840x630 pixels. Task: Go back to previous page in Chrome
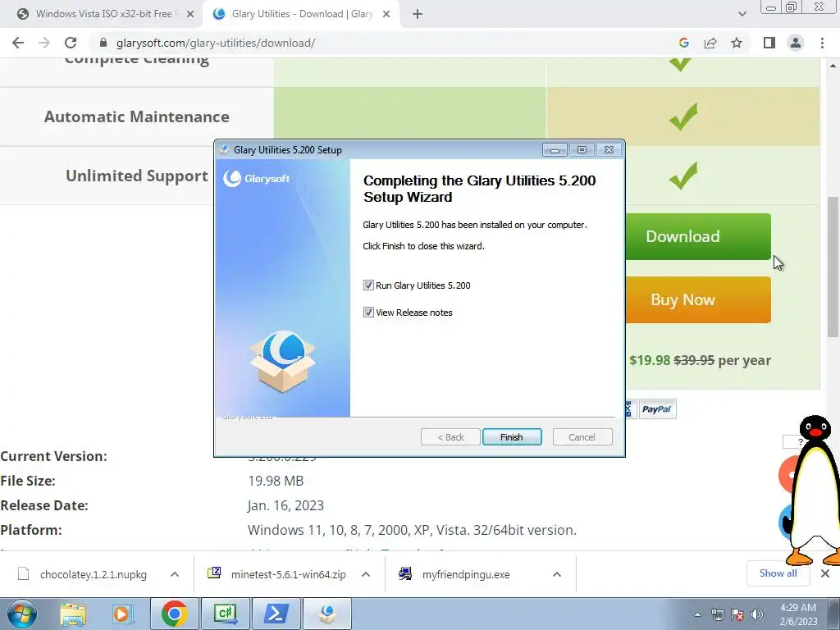point(18,43)
